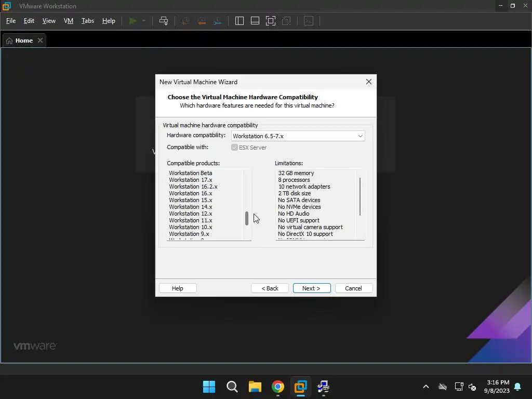Select Workstation 11.x in the list
The width and height of the screenshot is (532, 399).
(x=190, y=220)
